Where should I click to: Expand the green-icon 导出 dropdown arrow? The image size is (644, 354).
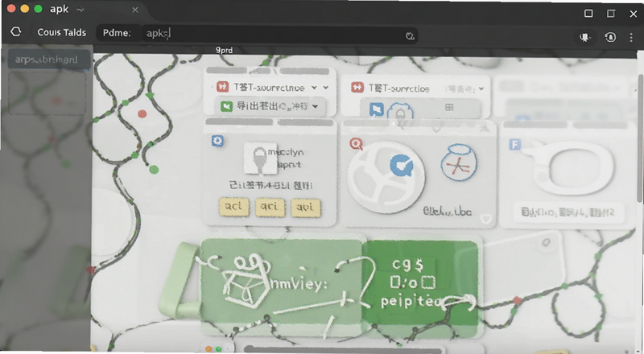[315, 106]
